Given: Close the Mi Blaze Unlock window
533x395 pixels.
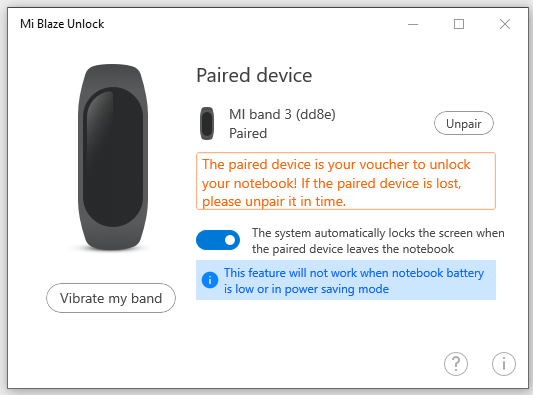Looking at the screenshot, I should [505, 24].
